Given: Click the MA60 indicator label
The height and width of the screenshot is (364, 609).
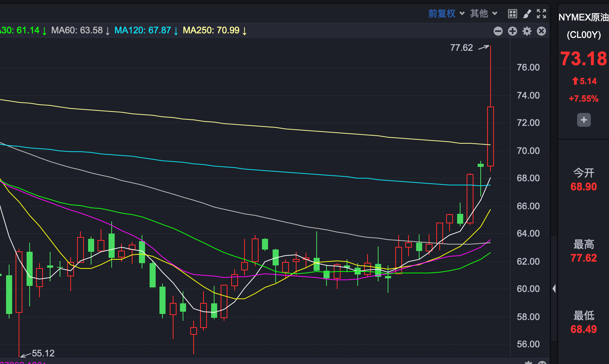Looking at the screenshot, I should point(80,30).
